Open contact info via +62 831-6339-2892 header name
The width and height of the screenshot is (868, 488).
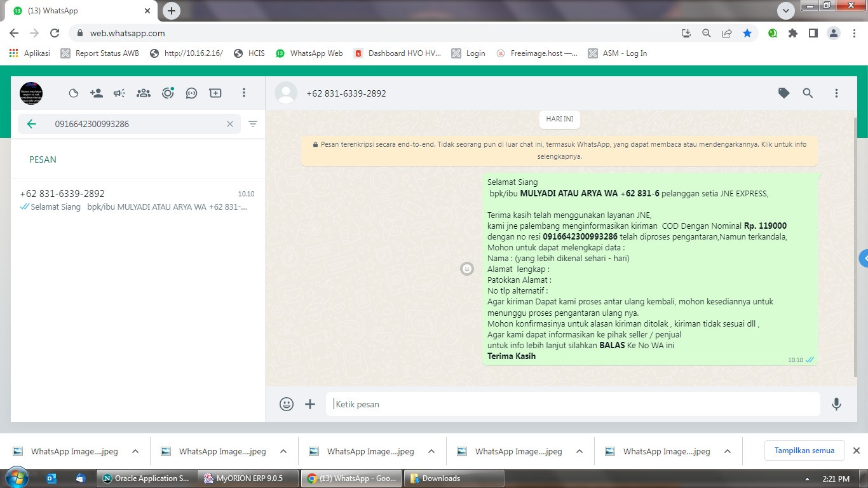click(x=346, y=93)
